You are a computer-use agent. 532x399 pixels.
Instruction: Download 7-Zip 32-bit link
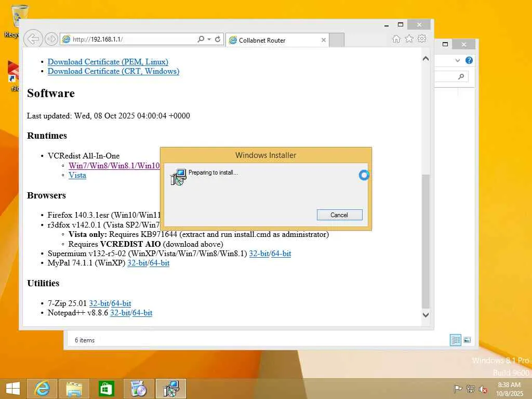click(99, 303)
